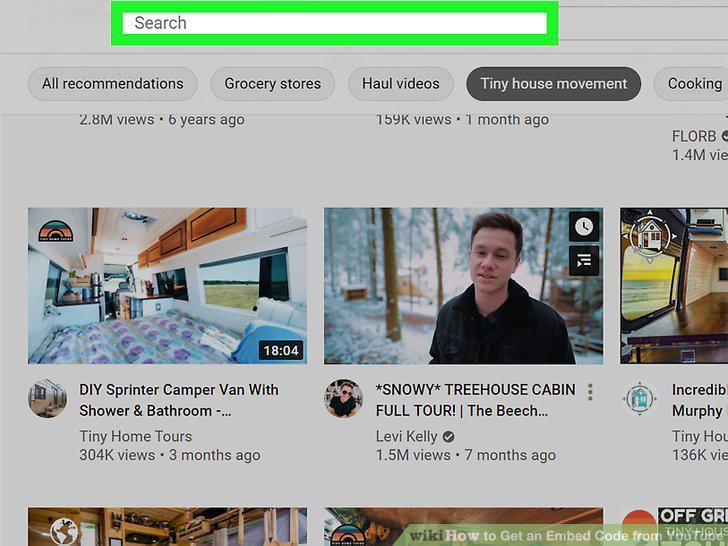Add treehouse video to queue

coord(584,260)
